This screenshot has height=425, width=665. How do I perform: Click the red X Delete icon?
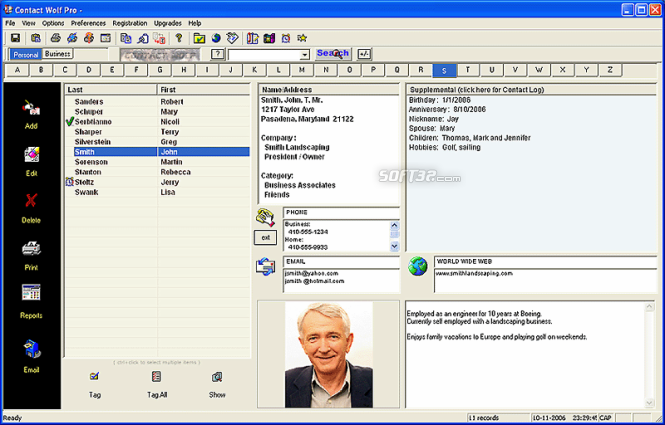point(31,200)
